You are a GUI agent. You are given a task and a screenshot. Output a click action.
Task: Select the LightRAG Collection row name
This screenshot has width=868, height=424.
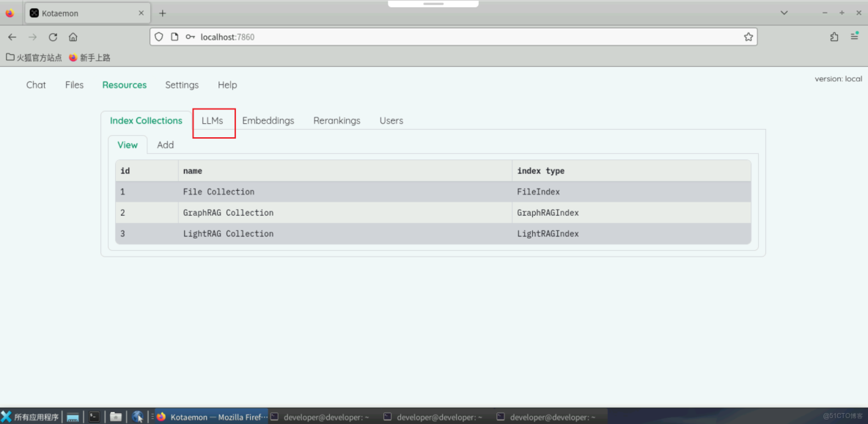click(228, 234)
